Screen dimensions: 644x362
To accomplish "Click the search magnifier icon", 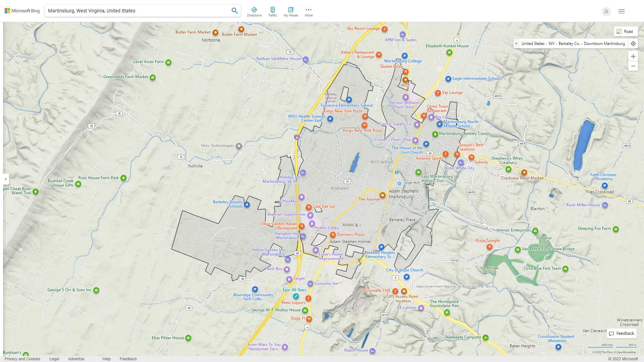I will pyautogui.click(x=234, y=11).
